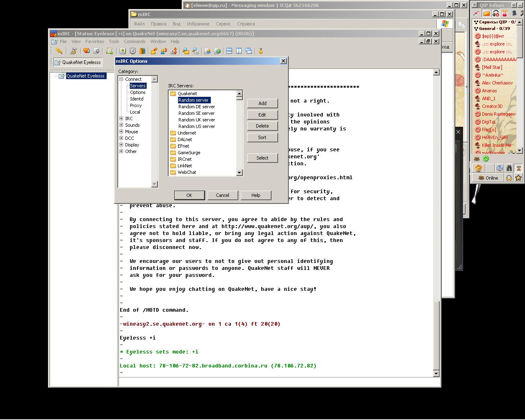Collapse the Connect category in options tree
This screenshot has width=525, height=420.
tap(121, 79)
